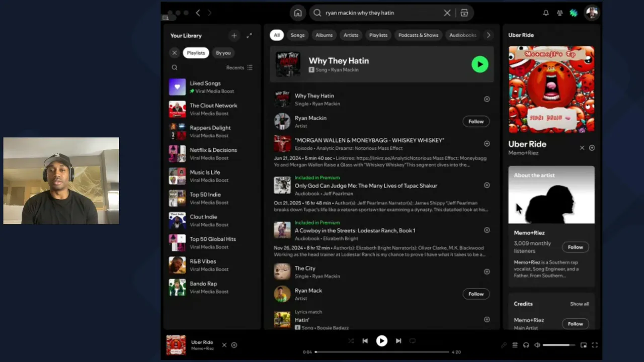This screenshot has width=644, height=362.
Task: Open the Home page icon
Action: click(x=298, y=13)
